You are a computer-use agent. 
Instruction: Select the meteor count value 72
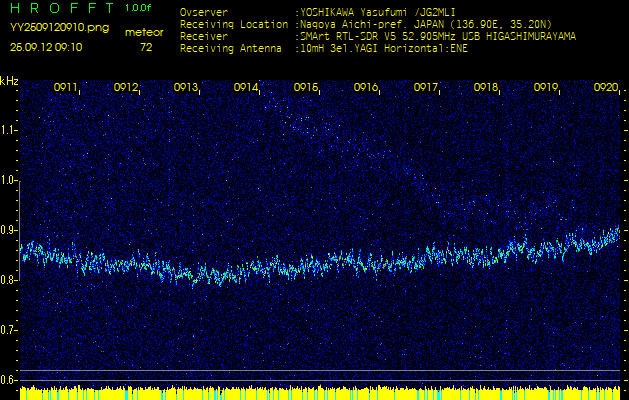146,47
